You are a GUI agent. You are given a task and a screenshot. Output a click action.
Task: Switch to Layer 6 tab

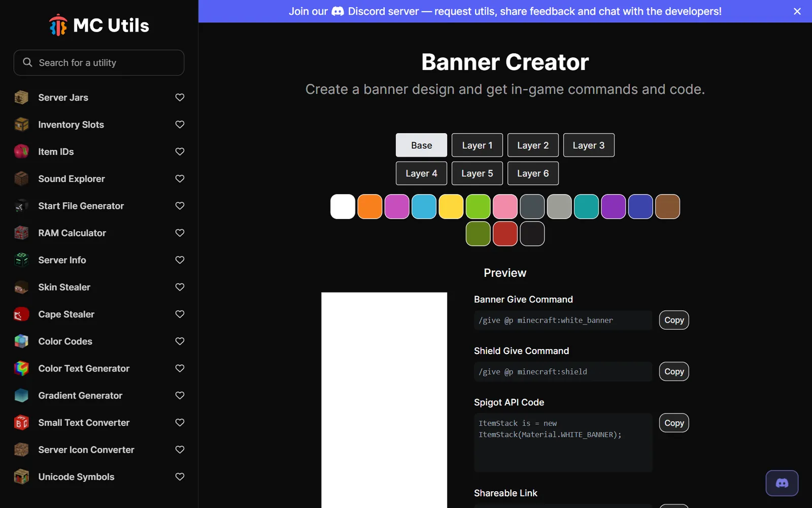tap(533, 173)
